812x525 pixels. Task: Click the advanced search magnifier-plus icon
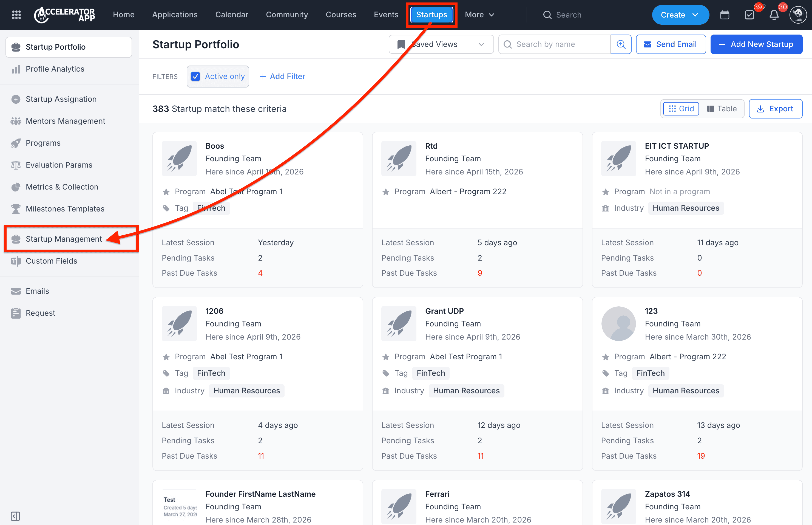coord(621,44)
